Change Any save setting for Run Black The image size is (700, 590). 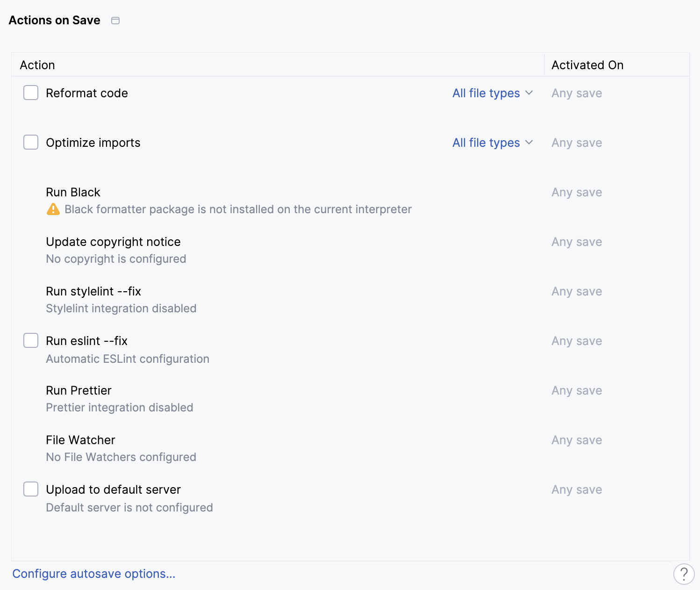click(576, 192)
